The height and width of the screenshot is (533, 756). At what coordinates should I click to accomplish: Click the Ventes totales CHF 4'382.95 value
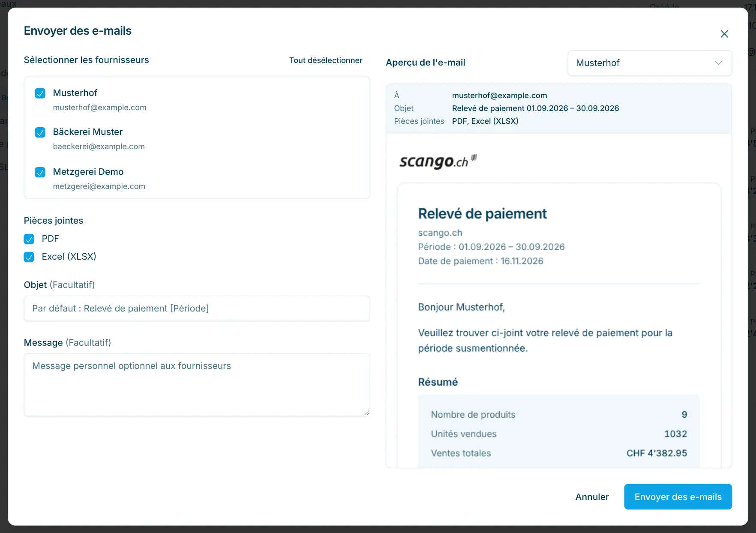(657, 453)
